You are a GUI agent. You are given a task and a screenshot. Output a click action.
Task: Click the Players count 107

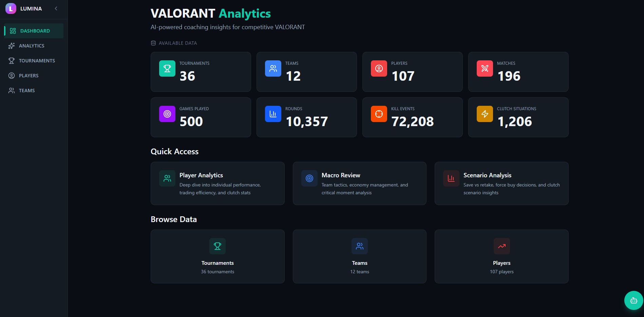tap(403, 76)
